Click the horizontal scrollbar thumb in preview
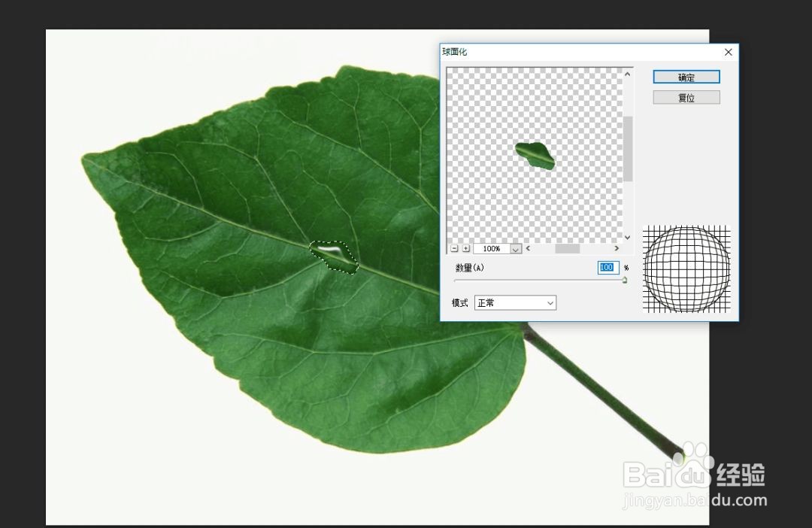This screenshot has height=528, width=812. 568,249
